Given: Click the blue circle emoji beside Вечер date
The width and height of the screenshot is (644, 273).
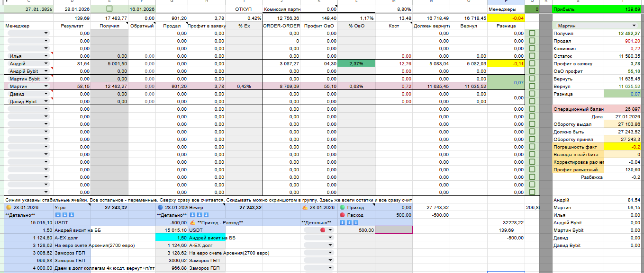Looking at the screenshot, I should pos(161,207).
